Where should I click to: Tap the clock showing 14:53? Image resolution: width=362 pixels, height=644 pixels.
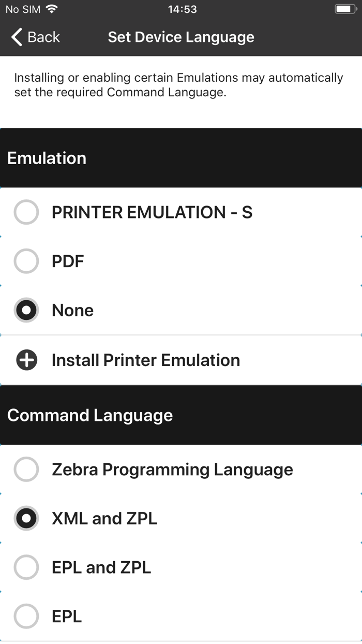[181, 8]
